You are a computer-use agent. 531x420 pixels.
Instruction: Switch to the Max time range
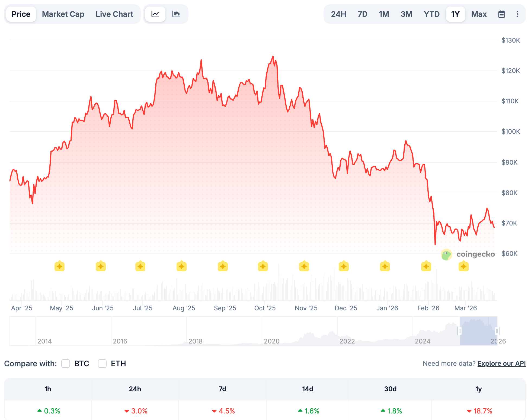pos(479,14)
